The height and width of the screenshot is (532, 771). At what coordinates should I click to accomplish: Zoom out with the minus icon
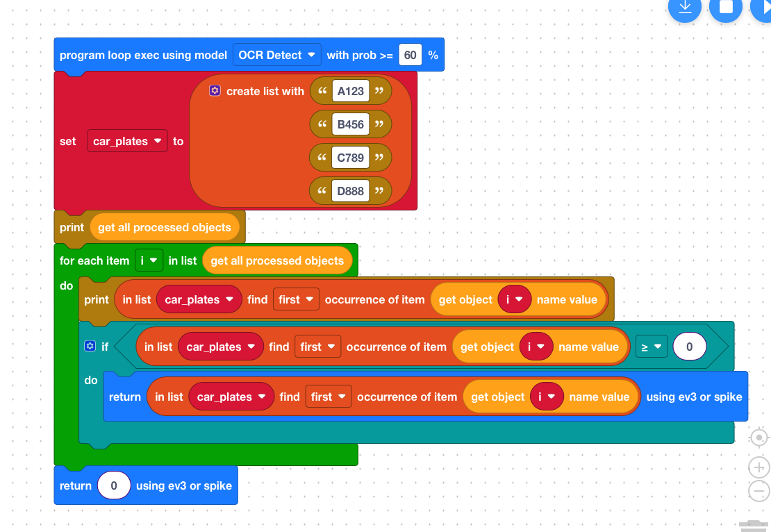758,491
